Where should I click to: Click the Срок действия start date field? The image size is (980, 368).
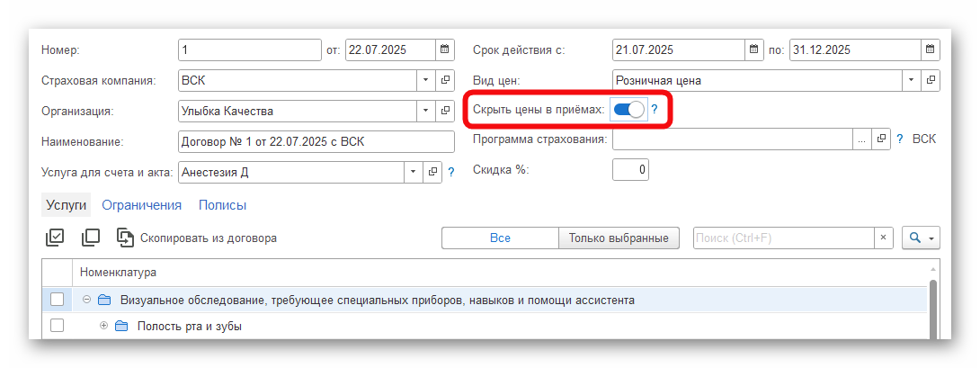(679, 49)
